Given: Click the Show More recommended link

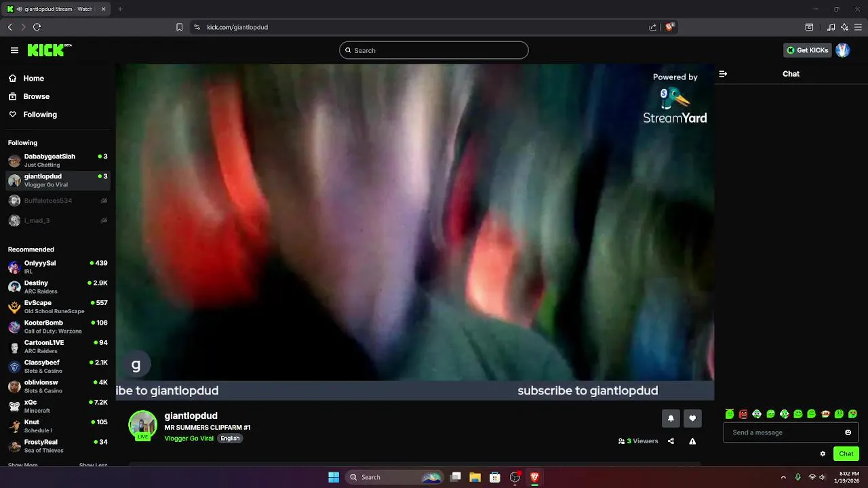Looking at the screenshot, I should click(22, 465).
